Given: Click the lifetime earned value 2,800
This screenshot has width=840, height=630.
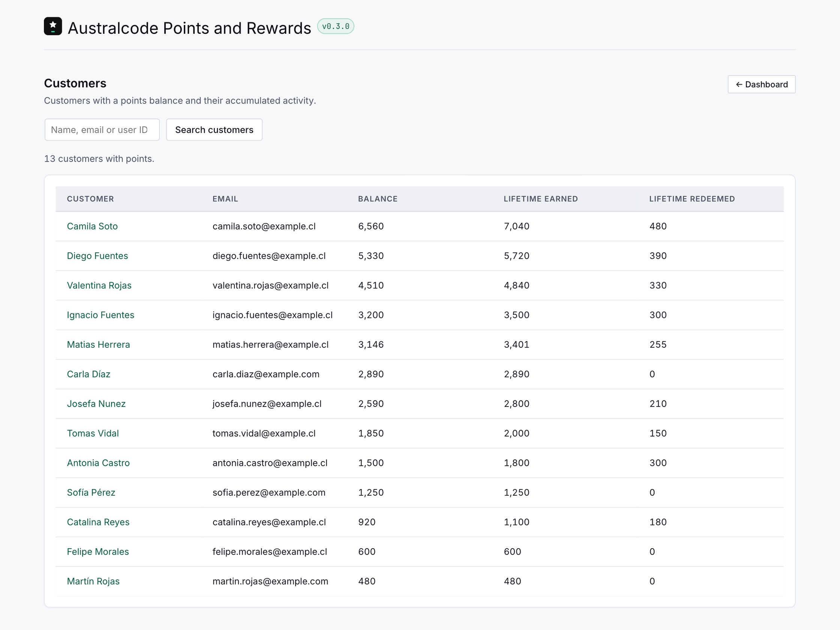Looking at the screenshot, I should point(516,404).
